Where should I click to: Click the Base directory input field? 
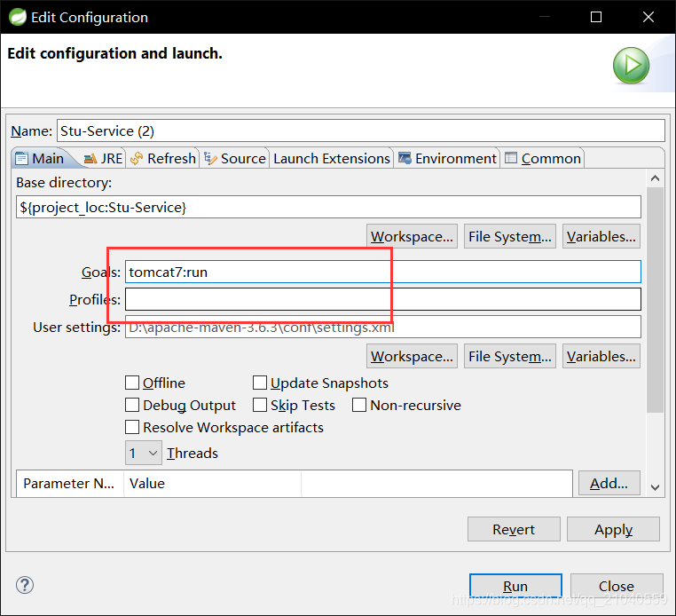(x=328, y=207)
